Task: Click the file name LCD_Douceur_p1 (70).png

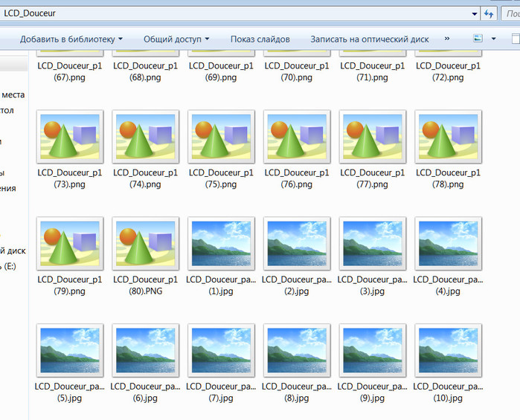Action: (297, 71)
